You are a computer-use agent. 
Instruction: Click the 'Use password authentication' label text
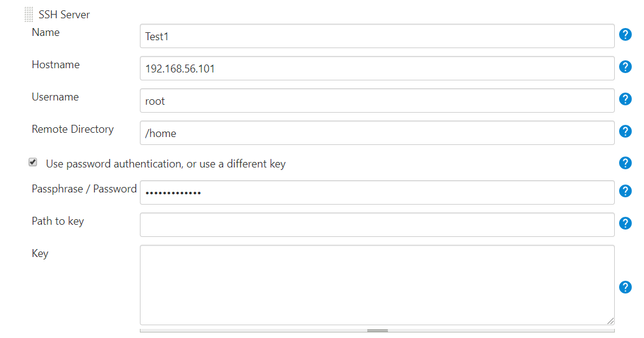[165, 164]
